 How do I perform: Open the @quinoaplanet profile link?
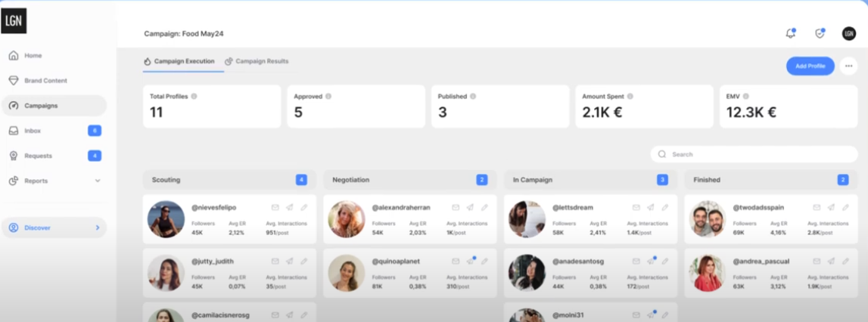coord(396,261)
